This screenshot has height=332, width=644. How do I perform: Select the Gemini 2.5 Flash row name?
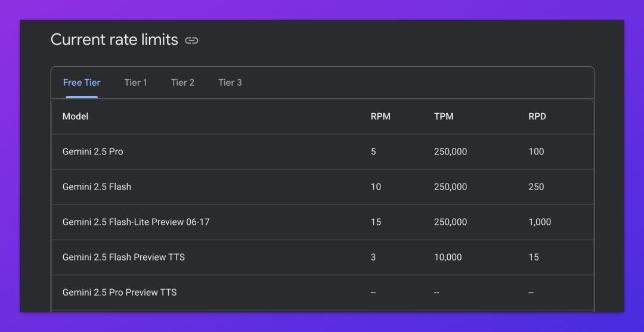tap(97, 187)
